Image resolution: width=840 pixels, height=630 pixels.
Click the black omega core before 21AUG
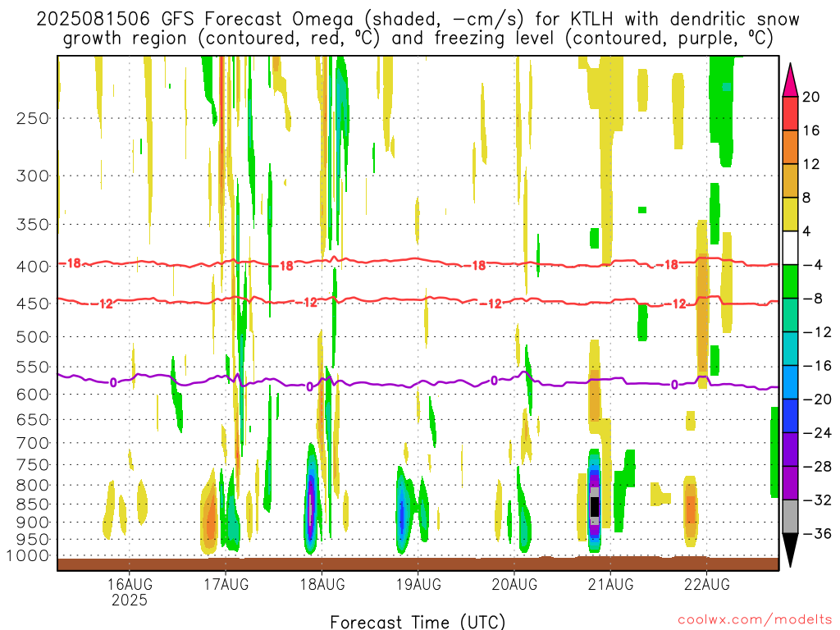[x=595, y=506]
